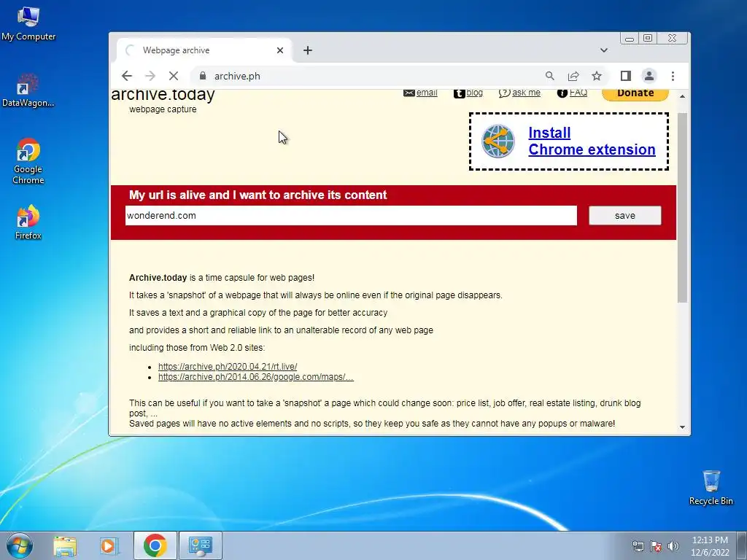This screenshot has height=560, width=747.
Task: Open the archive.ph google.com/maps link
Action: coord(256,377)
